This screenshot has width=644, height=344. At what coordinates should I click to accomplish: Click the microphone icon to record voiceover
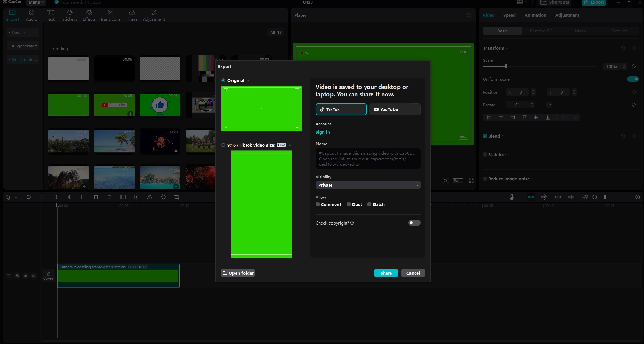[511, 197]
